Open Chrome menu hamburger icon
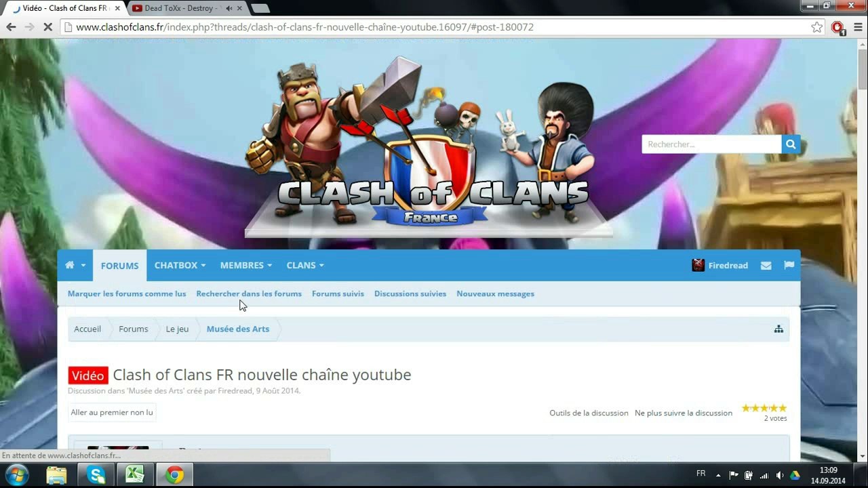868x488 pixels. [858, 27]
